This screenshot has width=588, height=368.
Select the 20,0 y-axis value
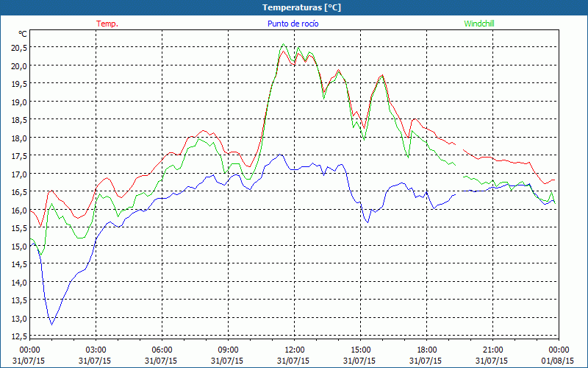(x=18, y=66)
